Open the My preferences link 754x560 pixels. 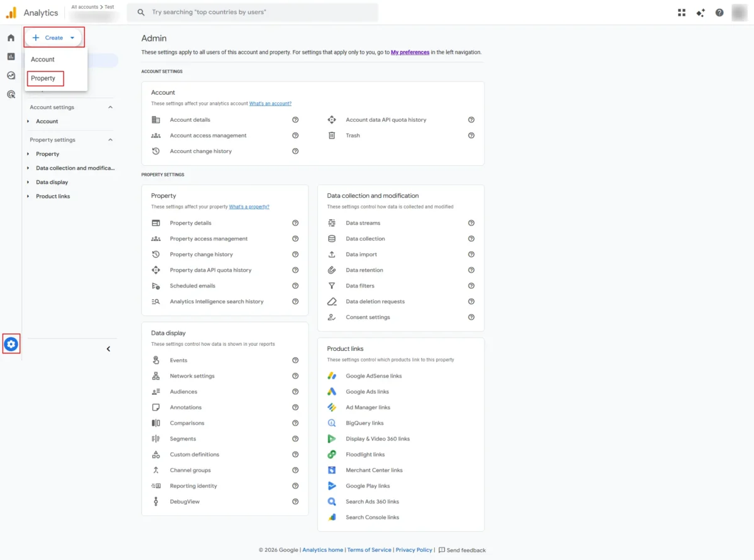[410, 52]
